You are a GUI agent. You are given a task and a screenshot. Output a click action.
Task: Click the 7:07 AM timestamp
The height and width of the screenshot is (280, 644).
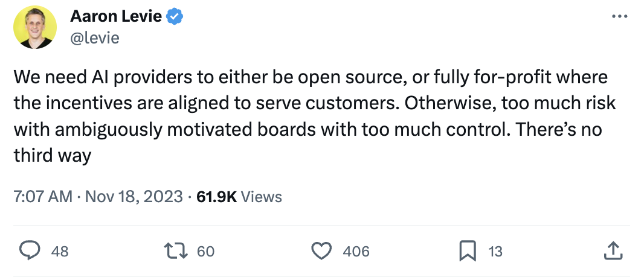[x=43, y=197]
